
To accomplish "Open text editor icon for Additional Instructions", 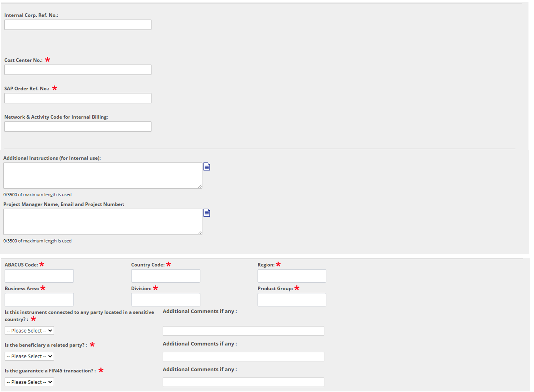I will click(x=207, y=166).
